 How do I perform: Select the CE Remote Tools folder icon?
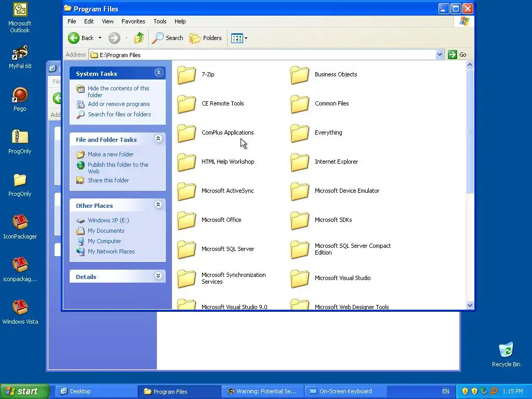pos(187,104)
